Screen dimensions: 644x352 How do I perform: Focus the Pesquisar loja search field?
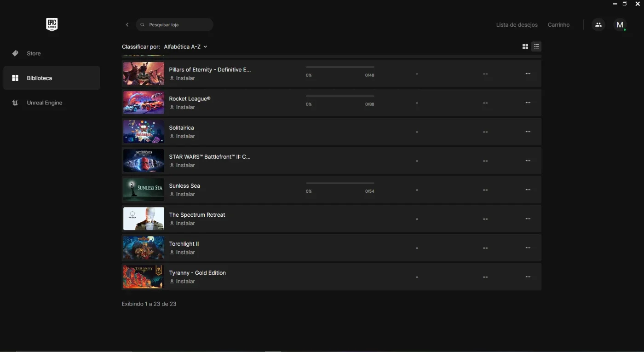click(x=174, y=25)
